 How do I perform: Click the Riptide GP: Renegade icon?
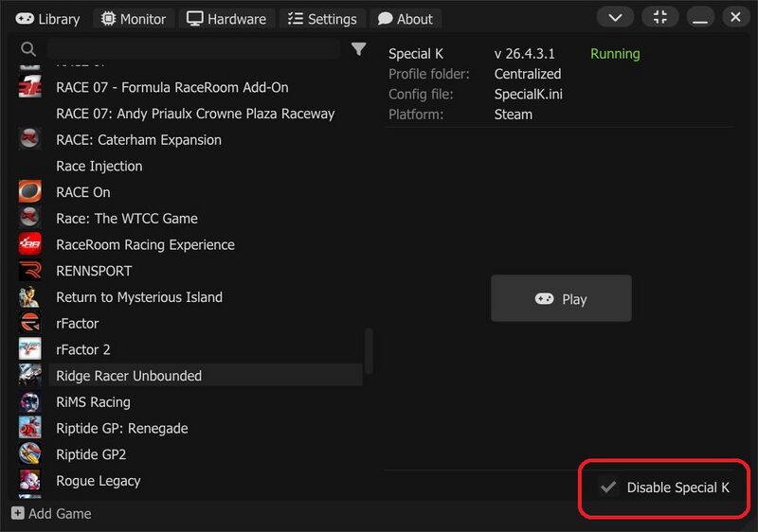pyautogui.click(x=30, y=428)
